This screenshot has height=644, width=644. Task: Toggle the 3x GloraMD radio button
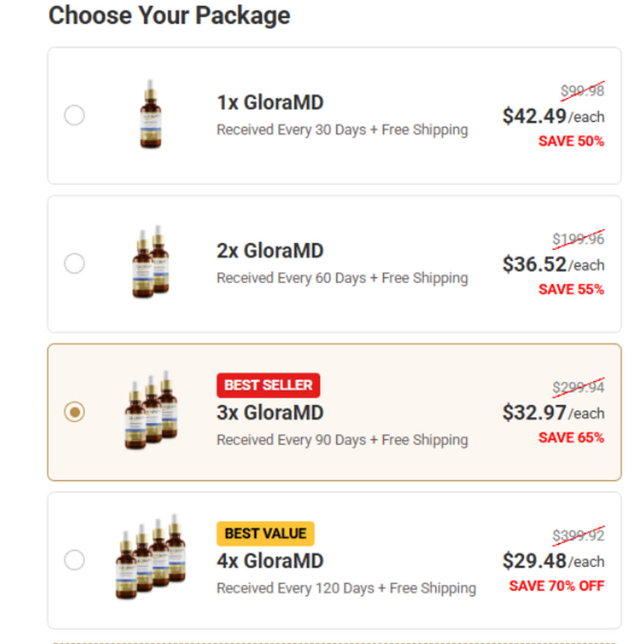coord(75,412)
